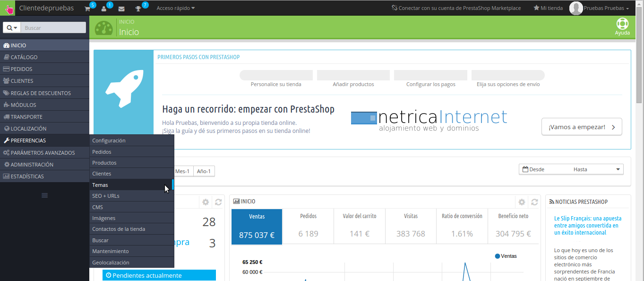Open settings gear of the Inicio stats panel
This screenshot has height=281, width=644.
point(522,202)
